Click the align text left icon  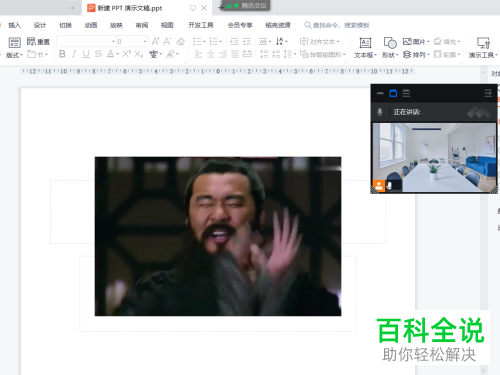[199, 54]
